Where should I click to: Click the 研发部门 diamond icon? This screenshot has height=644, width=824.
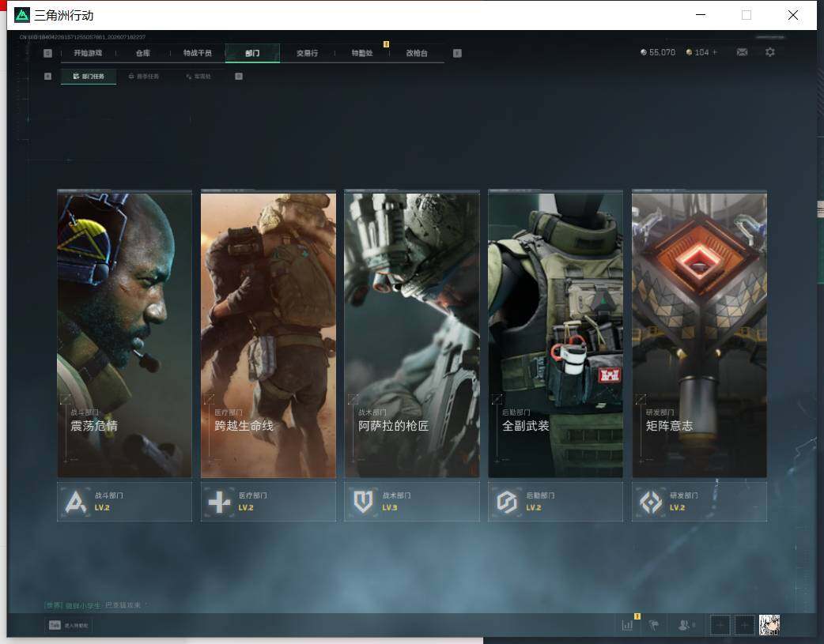tap(651, 503)
